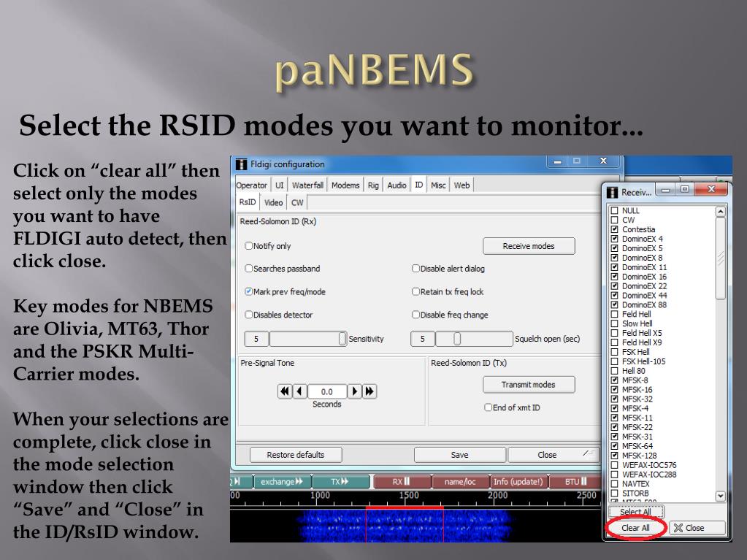Click the Pre-Signal Tone seconds field
747x560 pixels.
click(x=327, y=391)
